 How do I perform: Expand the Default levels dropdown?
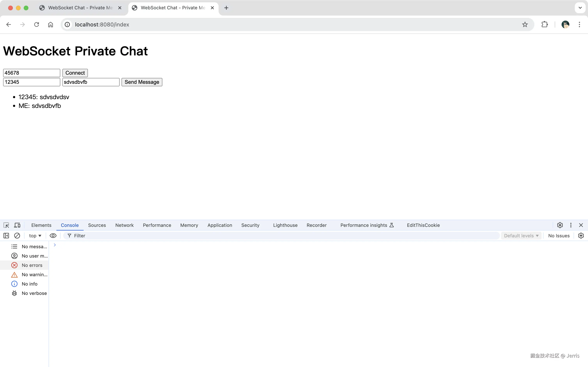pos(521,235)
